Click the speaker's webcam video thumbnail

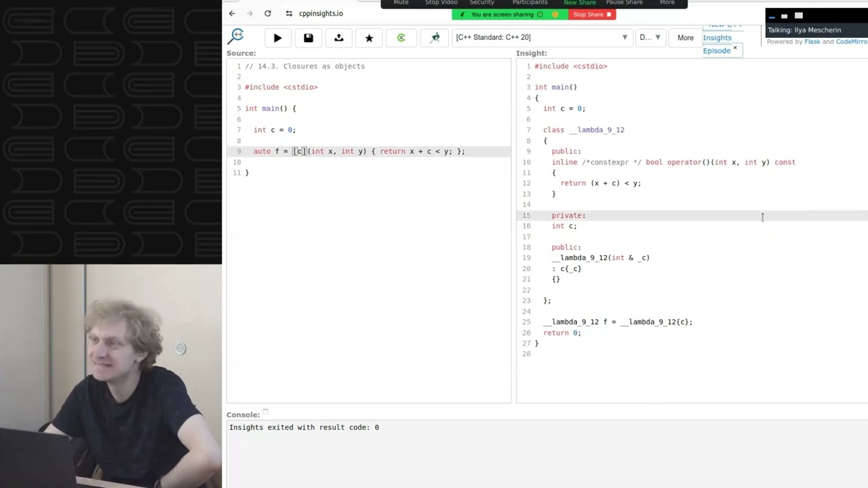tap(111, 376)
